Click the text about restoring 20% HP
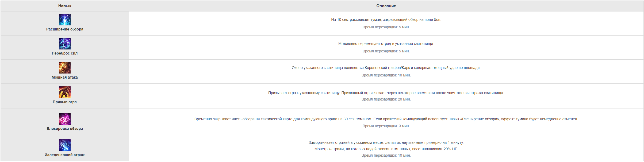This screenshot has height=162, width=644. pos(386,149)
